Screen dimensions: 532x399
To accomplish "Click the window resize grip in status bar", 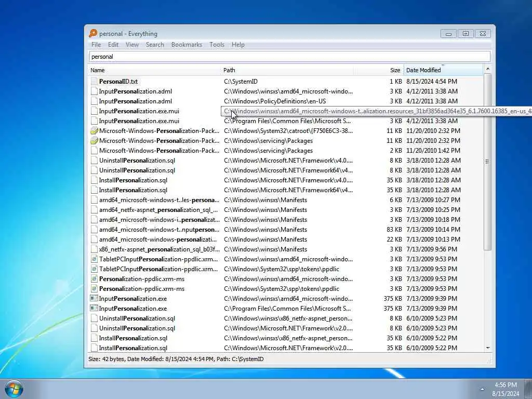I will 488,362.
